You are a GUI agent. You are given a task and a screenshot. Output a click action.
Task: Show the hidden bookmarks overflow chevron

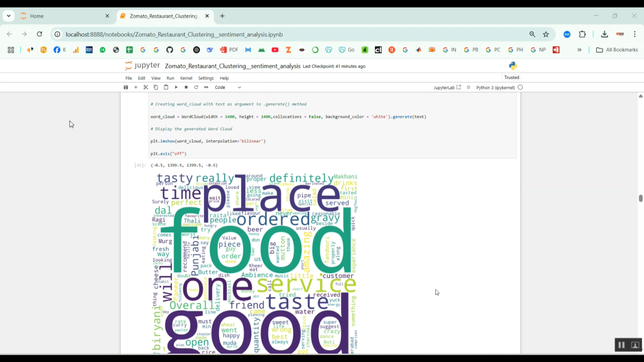click(x=580, y=50)
